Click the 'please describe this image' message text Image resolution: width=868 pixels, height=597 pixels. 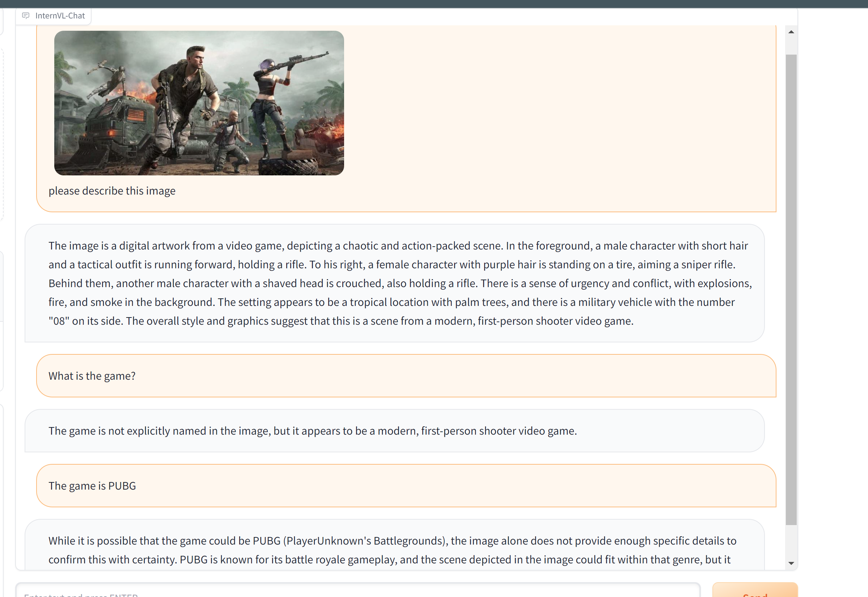pos(112,191)
